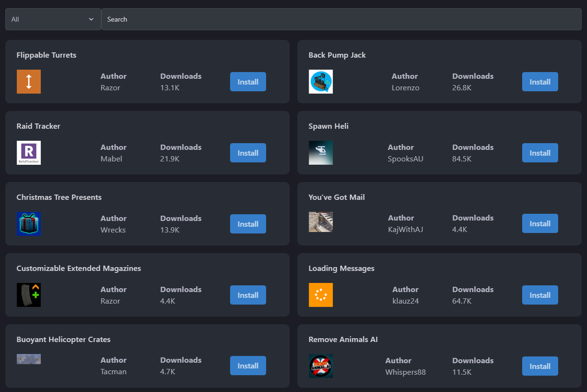Click the You've Got Mail thumbnail

click(320, 222)
